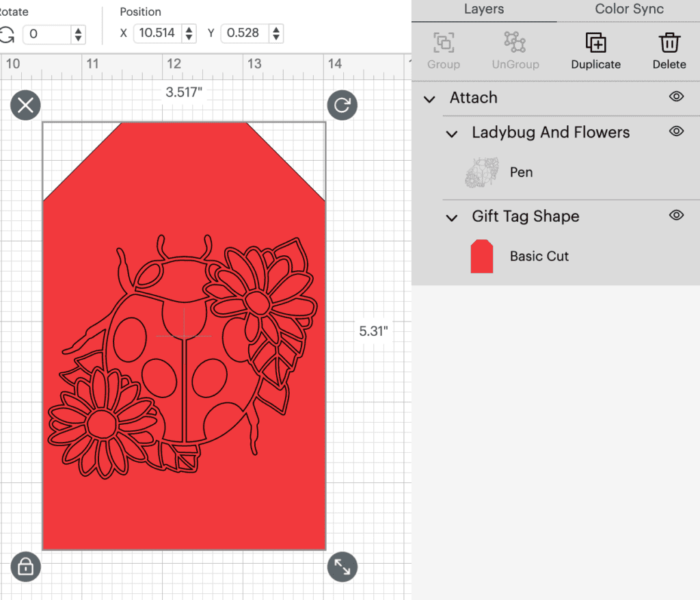Click the Y position stepper arrows
Viewport: 700px width, 600px height.
(x=276, y=34)
